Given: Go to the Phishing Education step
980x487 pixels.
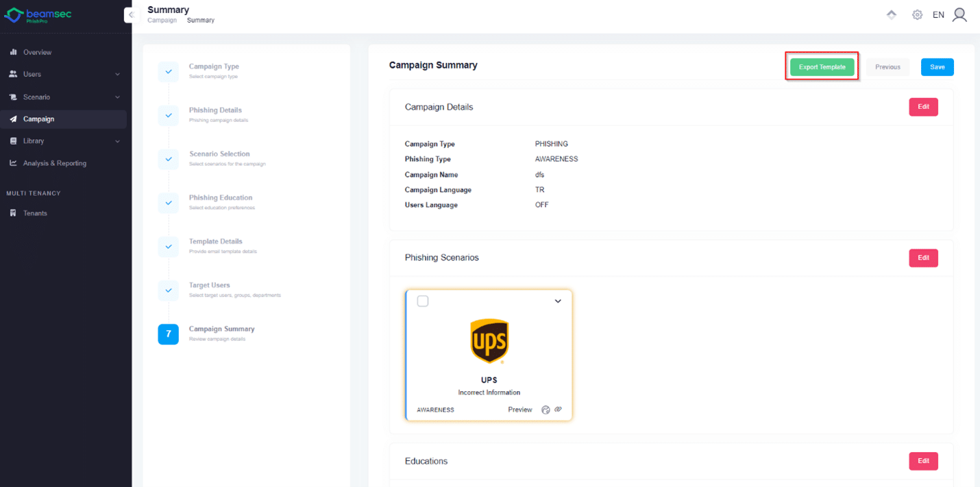Looking at the screenshot, I should click(x=221, y=198).
